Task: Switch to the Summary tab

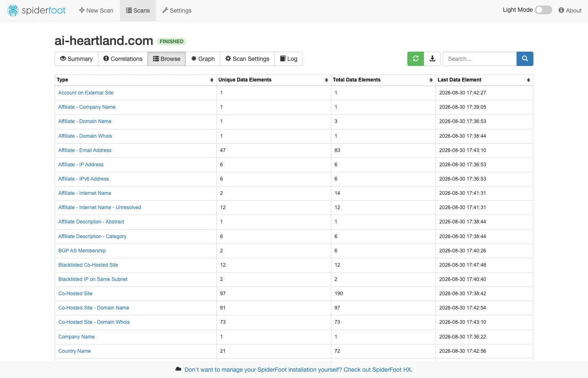Action: click(76, 59)
